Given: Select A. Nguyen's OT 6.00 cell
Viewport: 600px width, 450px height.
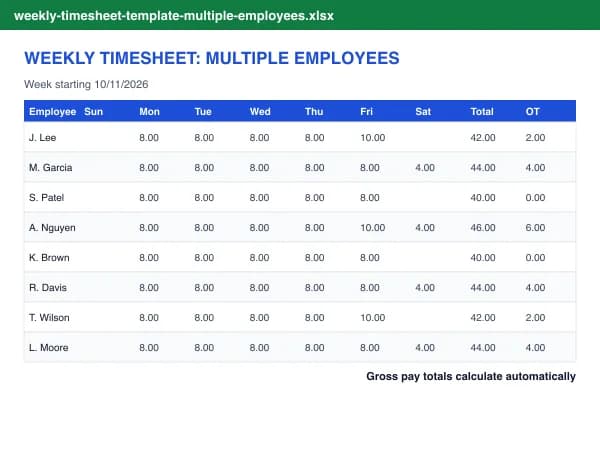Looking at the screenshot, I should [x=535, y=228].
